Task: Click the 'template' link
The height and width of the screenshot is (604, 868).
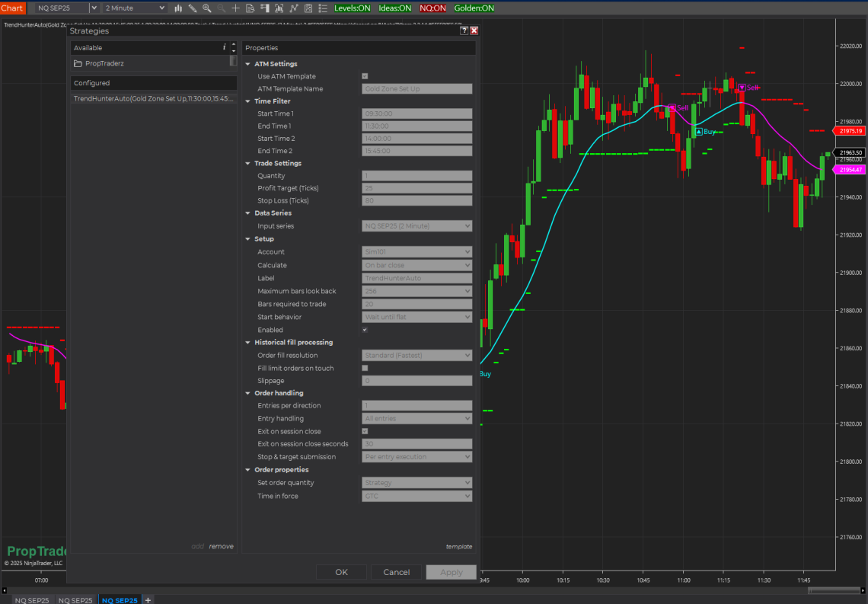Action: [x=459, y=546]
